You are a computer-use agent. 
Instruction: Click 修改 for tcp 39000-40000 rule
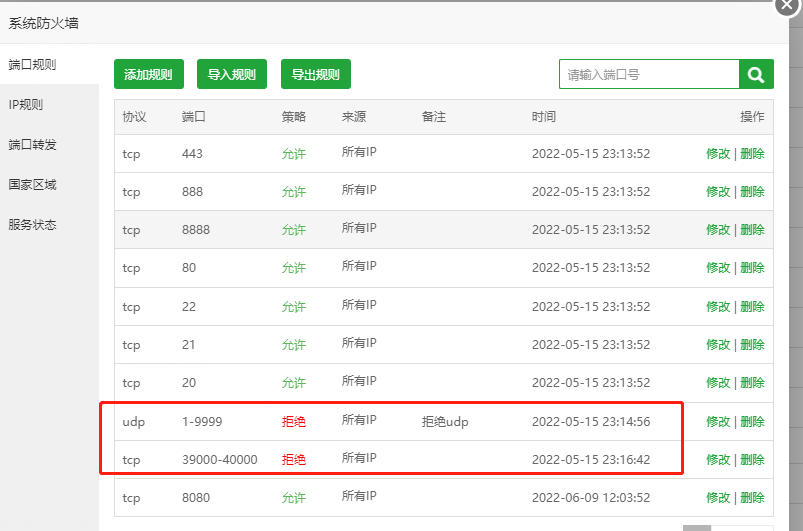(x=718, y=459)
